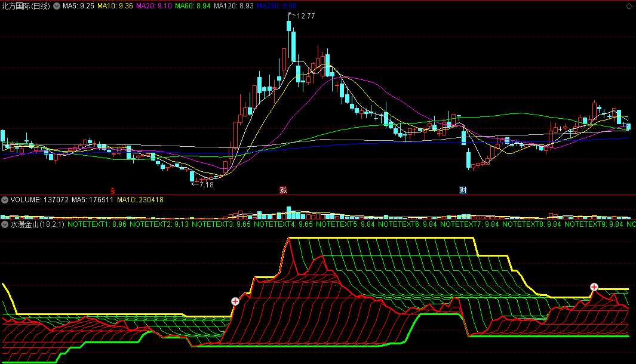Click the MA120: 8.93 label
The width and height of the screenshot is (636, 364).
click(233, 6)
